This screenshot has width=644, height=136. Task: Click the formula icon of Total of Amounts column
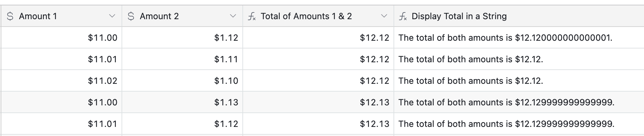click(251, 16)
